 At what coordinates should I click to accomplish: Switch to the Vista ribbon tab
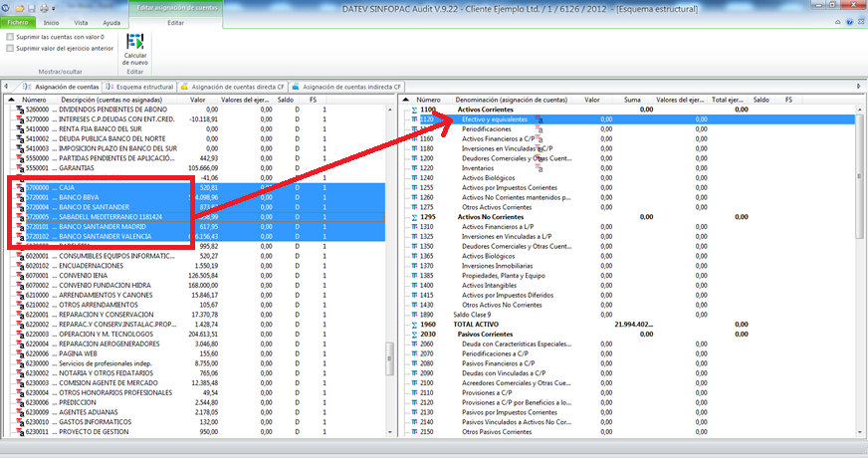point(81,23)
